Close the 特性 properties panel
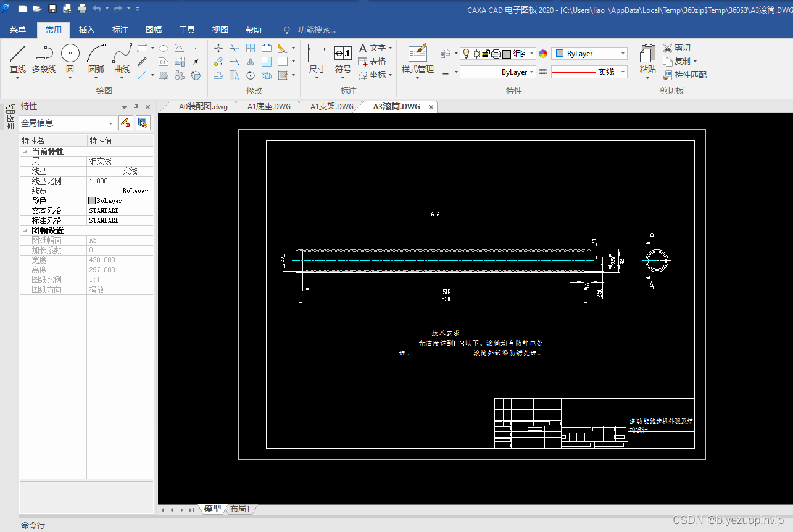The height and width of the screenshot is (532, 793). click(147, 107)
